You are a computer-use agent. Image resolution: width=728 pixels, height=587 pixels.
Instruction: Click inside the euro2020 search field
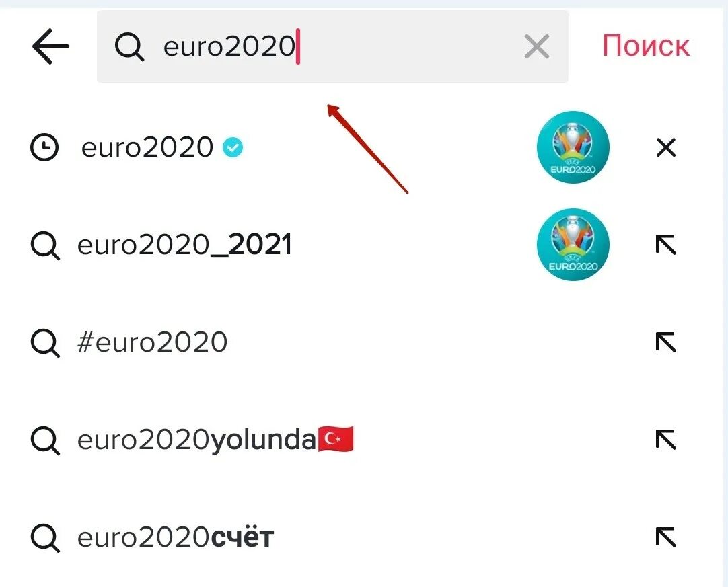click(x=332, y=46)
